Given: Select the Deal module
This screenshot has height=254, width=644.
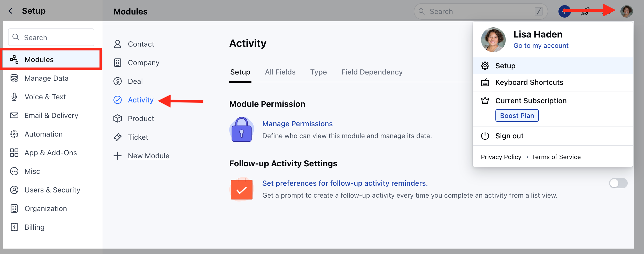Looking at the screenshot, I should pyautogui.click(x=135, y=81).
